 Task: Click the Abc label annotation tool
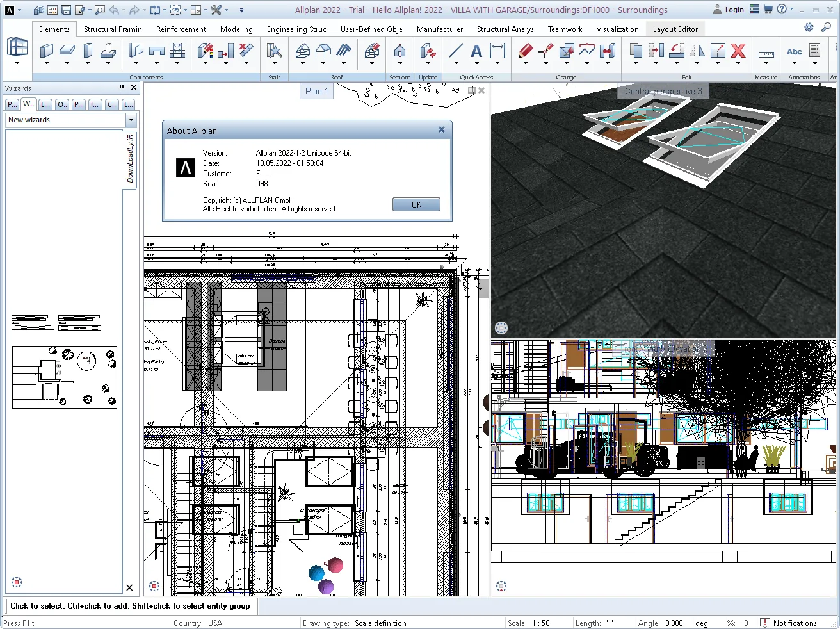click(794, 51)
